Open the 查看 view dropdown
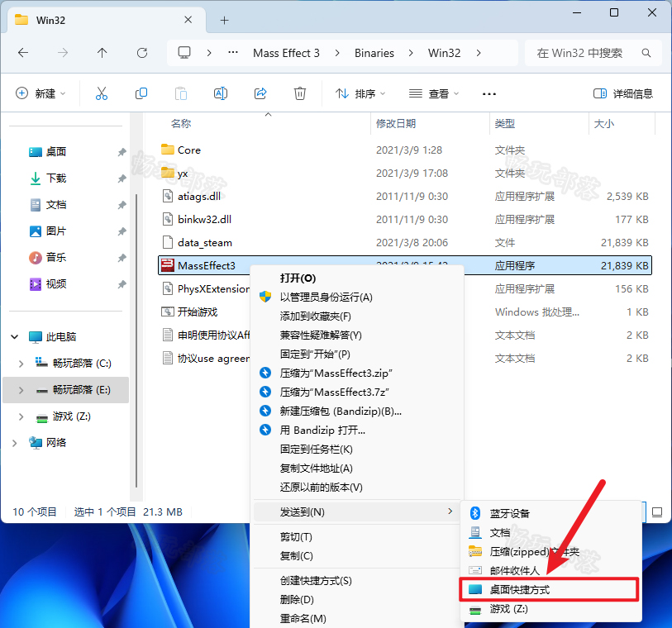 (434, 93)
